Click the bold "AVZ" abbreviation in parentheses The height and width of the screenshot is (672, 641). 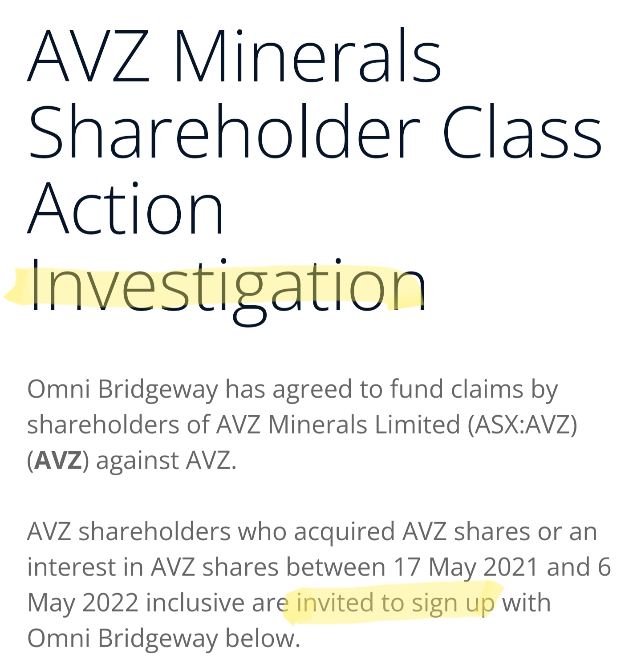pos(58,460)
